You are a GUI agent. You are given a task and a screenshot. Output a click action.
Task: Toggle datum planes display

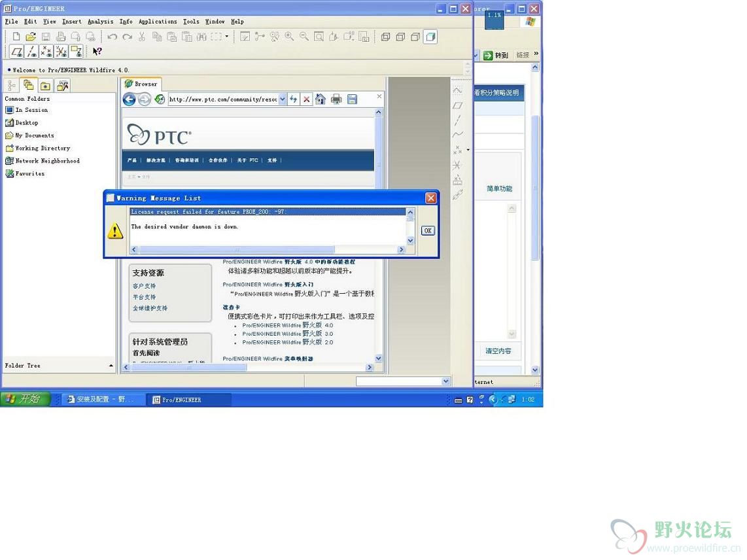pyautogui.click(x=17, y=51)
